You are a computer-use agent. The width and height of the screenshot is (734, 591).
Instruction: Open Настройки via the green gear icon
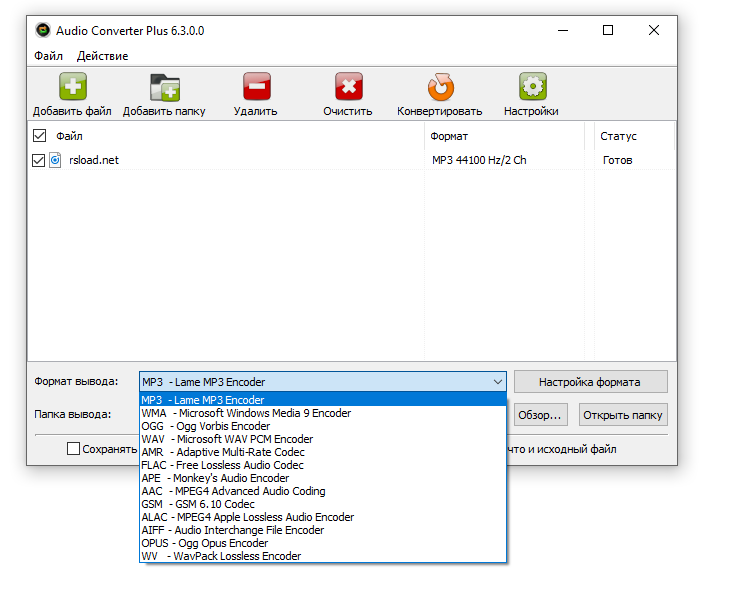(x=532, y=87)
